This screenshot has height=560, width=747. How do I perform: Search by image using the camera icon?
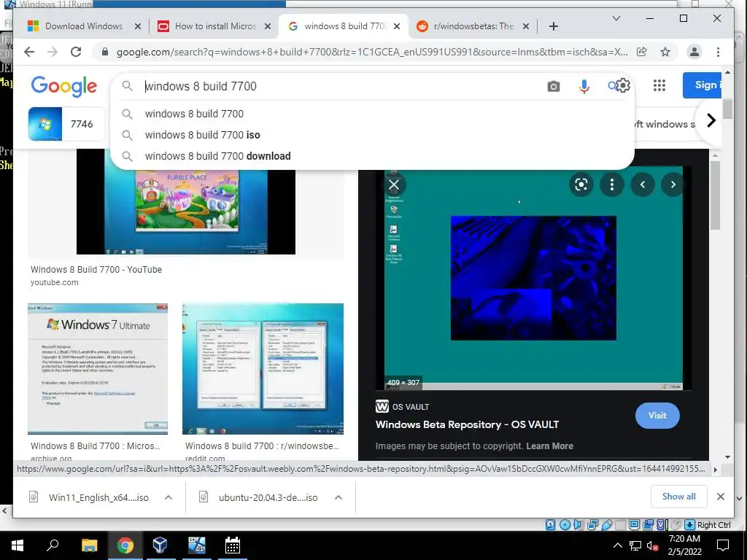[553, 86]
